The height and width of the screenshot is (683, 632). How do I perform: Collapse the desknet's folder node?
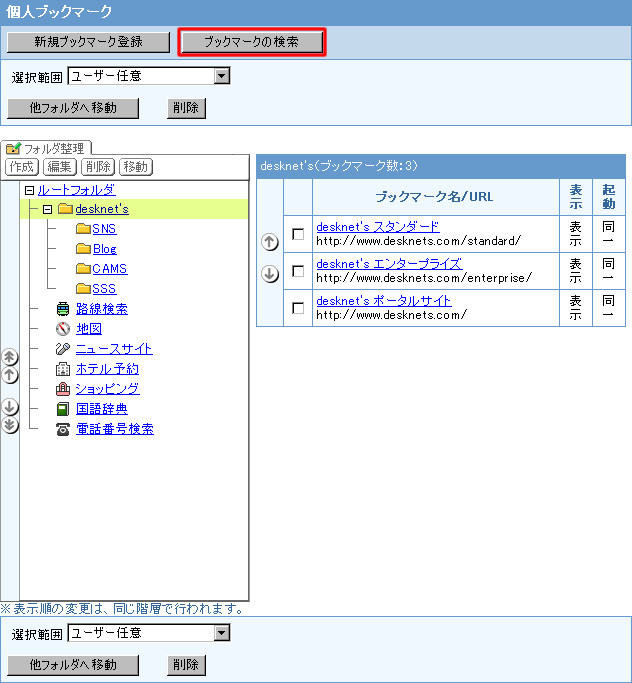47,209
